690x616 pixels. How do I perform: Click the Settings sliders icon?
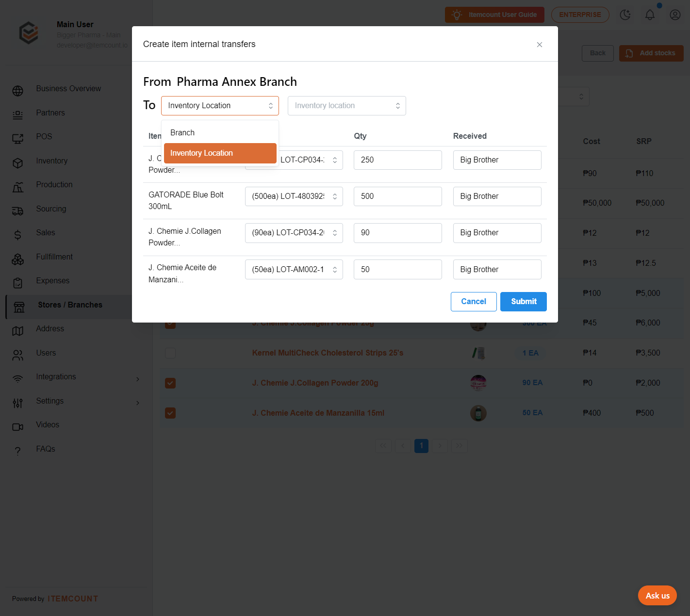tap(18, 403)
